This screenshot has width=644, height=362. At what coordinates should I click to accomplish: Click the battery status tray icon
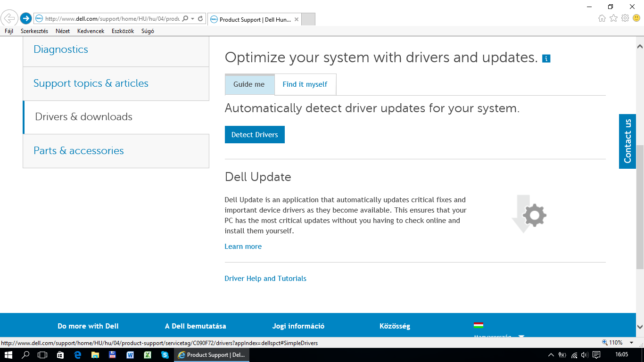point(562,355)
